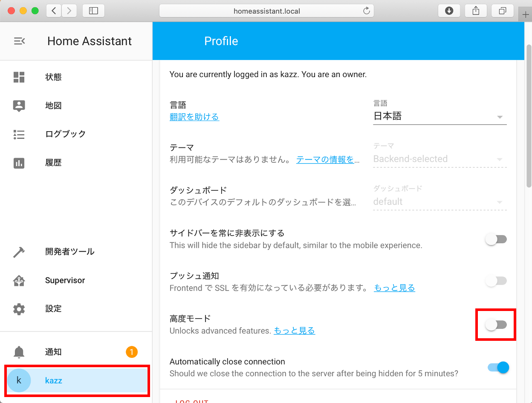Click the logged in as kazz text

click(x=268, y=75)
